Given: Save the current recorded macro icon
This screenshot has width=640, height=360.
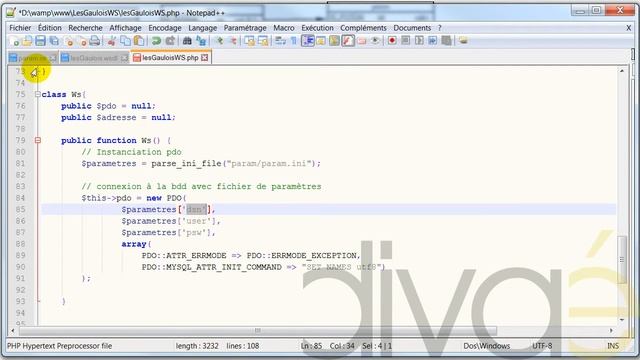Looking at the screenshot, I should [x=447, y=41].
